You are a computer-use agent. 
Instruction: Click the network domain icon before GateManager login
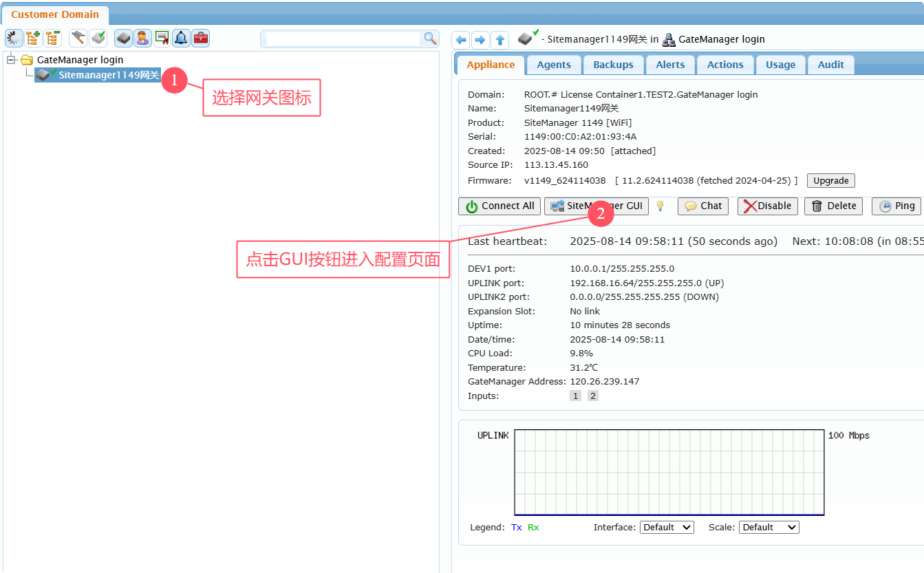[x=669, y=40]
